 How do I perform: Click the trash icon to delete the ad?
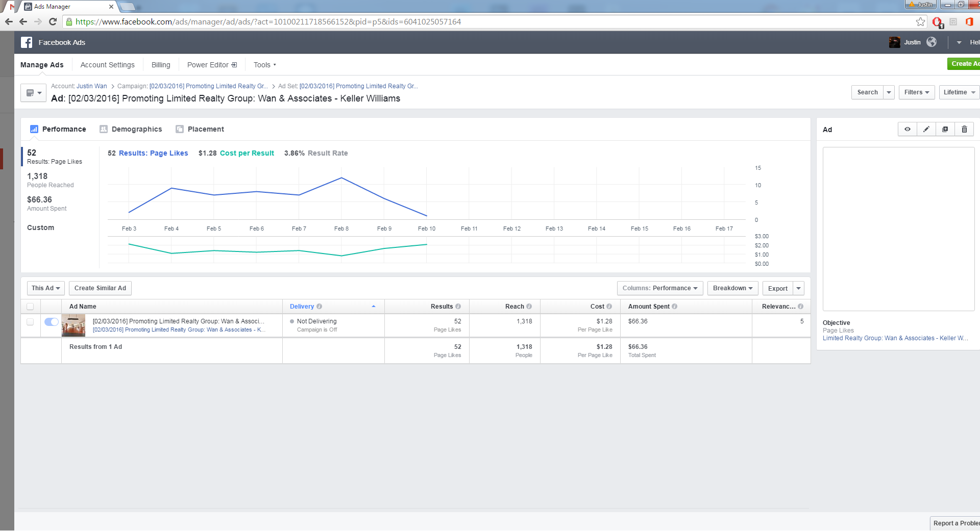coord(964,130)
